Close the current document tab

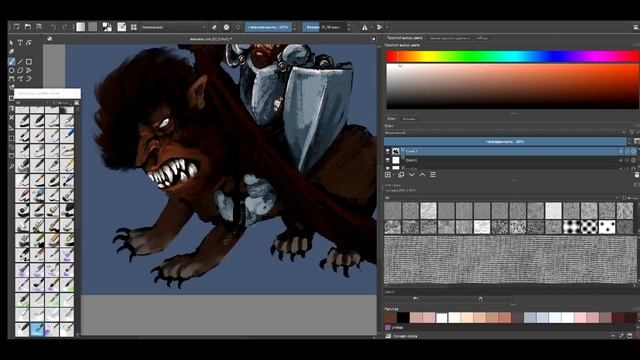pyautogui.click(x=373, y=39)
